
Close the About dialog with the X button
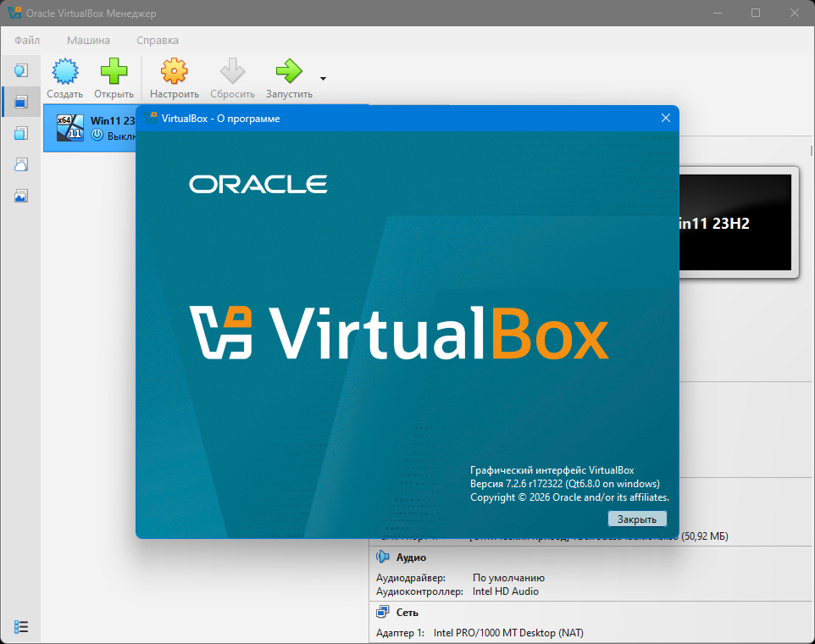tap(665, 119)
